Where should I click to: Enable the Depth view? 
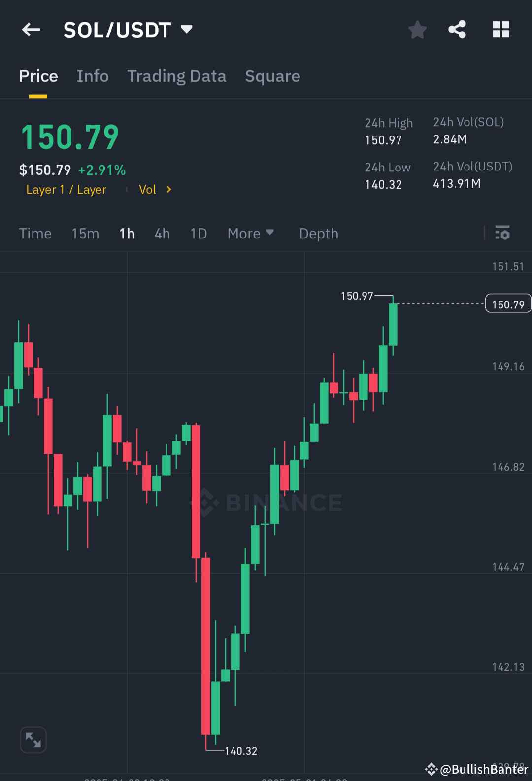[318, 233]
